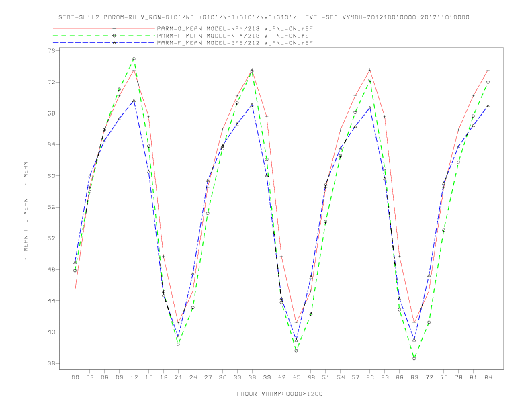The image size is (532, 411).
Task: Click the x-axis forecast hour label 81
Action: point(474,377)
